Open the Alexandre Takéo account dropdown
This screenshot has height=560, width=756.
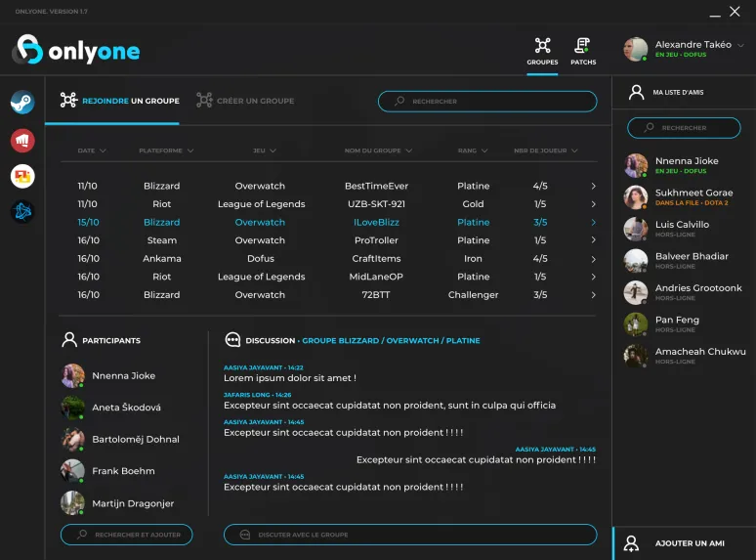740,46
